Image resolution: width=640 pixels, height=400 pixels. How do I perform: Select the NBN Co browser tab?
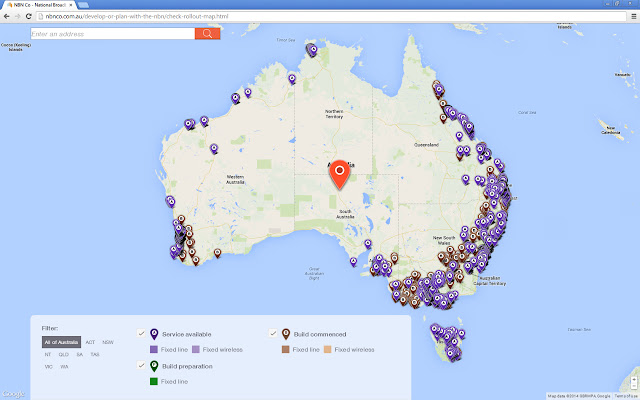coord(40,5)
